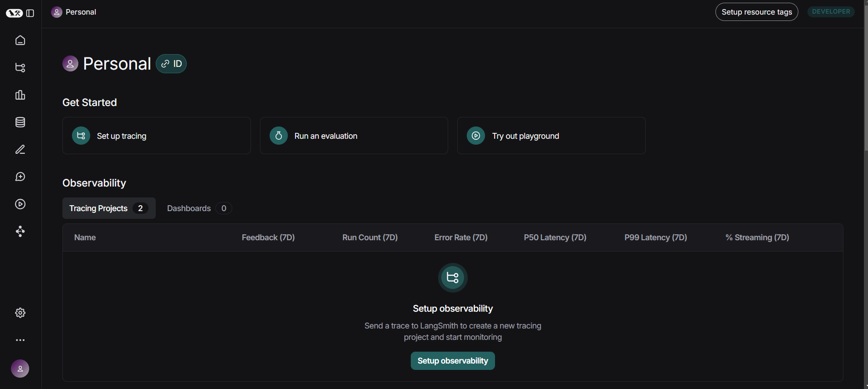Open Annotation pencil sidebar icon
The height and width of the screenshot is (389, 868).
click(x=20, y=150)
